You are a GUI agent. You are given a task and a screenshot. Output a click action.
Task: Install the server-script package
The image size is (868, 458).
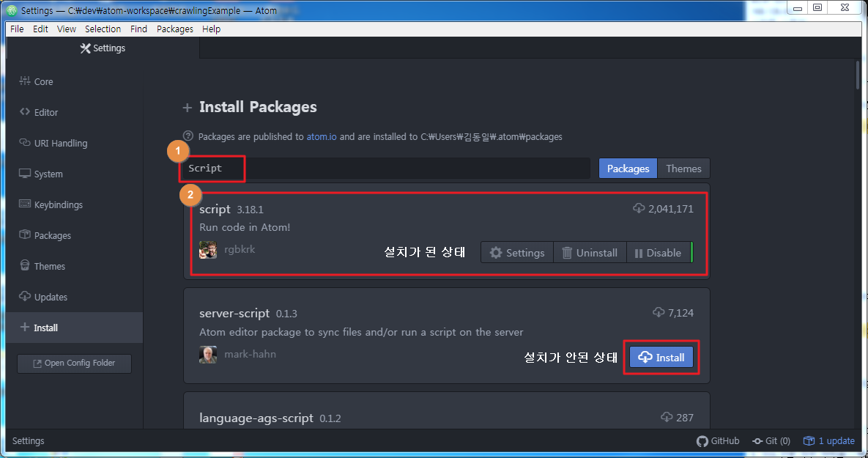point(661,357)
